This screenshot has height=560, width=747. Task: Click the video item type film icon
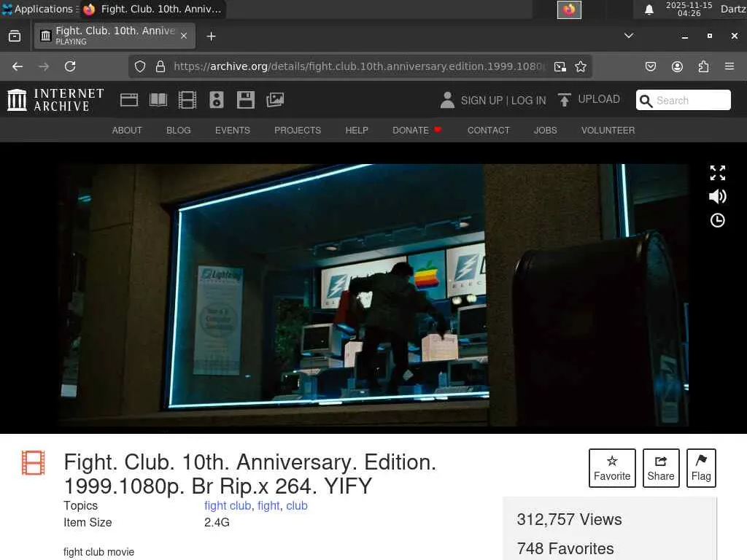tap(34, 463)
